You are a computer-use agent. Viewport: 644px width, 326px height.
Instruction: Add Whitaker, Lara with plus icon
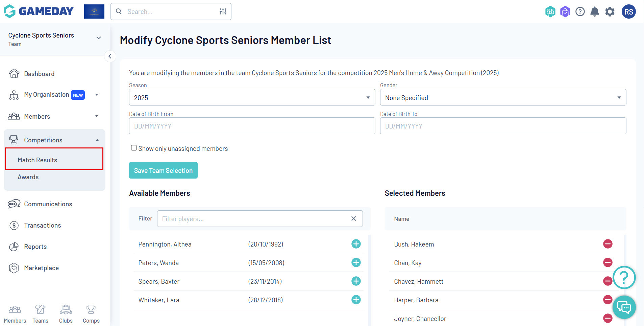(356, 300)
